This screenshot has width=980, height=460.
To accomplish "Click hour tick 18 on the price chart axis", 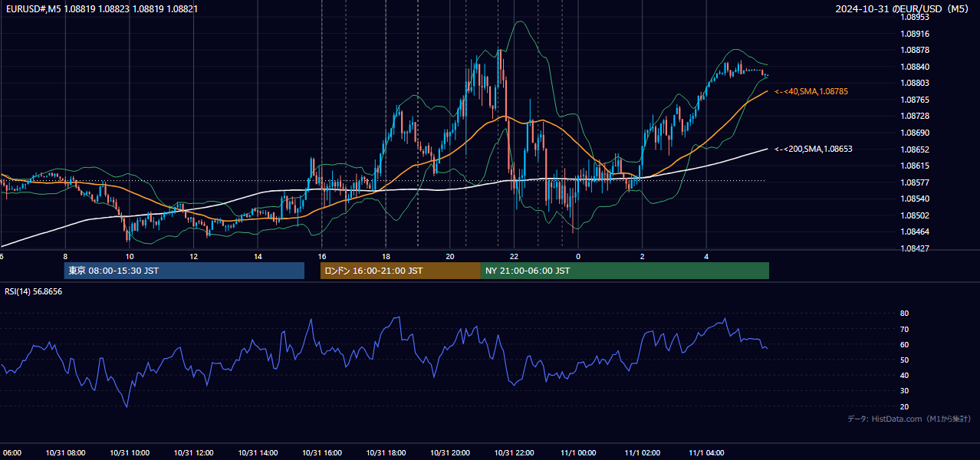I will (386, 256).
